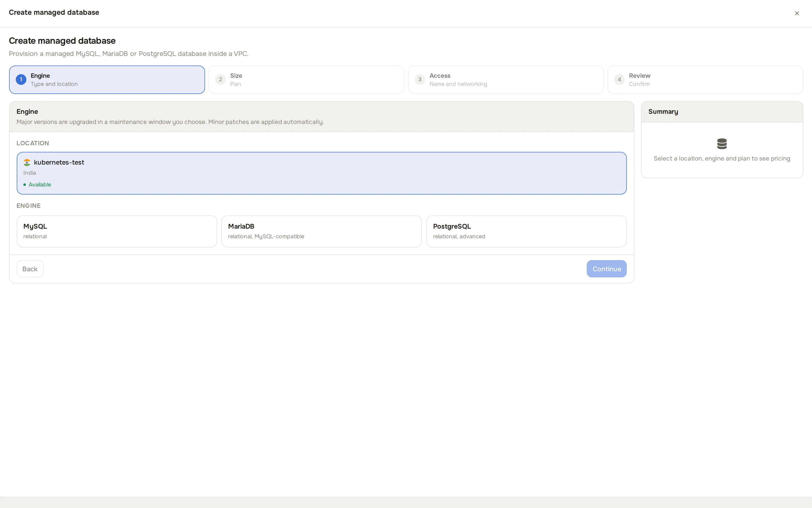Go to the Size step tab
Image resolution: width=812 pixels, height=508 pixels.
pos(306,80)
